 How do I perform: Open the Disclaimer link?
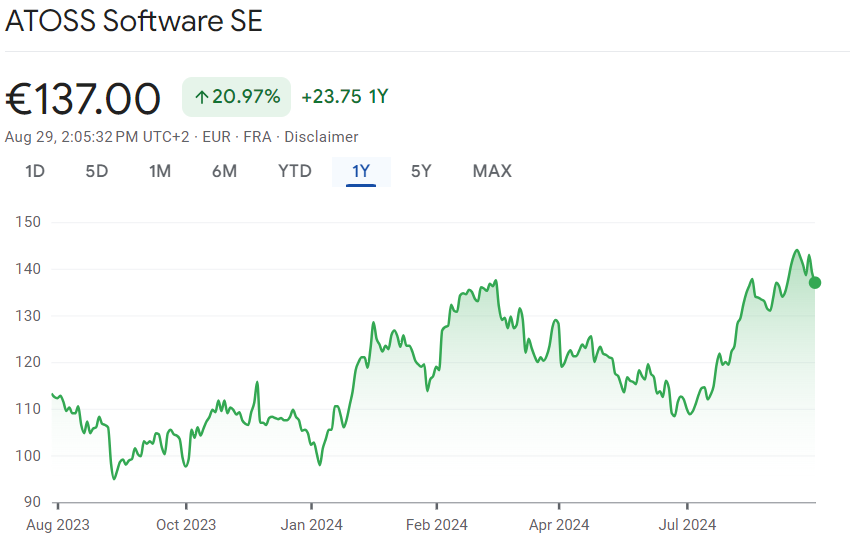(321, 137)
